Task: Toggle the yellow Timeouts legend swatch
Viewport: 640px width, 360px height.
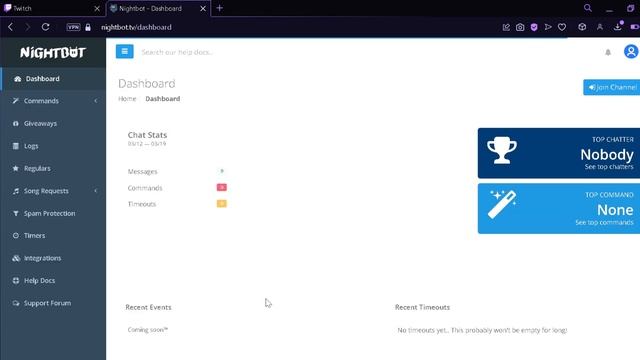Action: coord(222,203)
